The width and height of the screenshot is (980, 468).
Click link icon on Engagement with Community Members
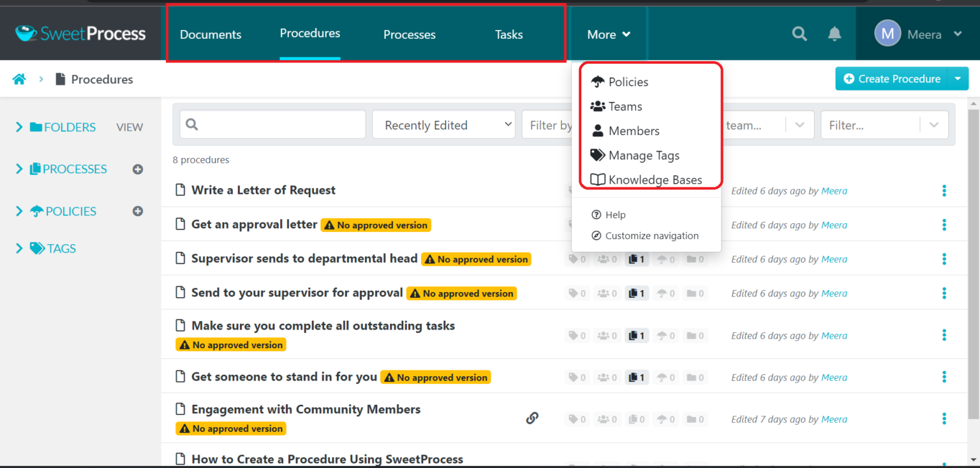(x=532, y=418)
